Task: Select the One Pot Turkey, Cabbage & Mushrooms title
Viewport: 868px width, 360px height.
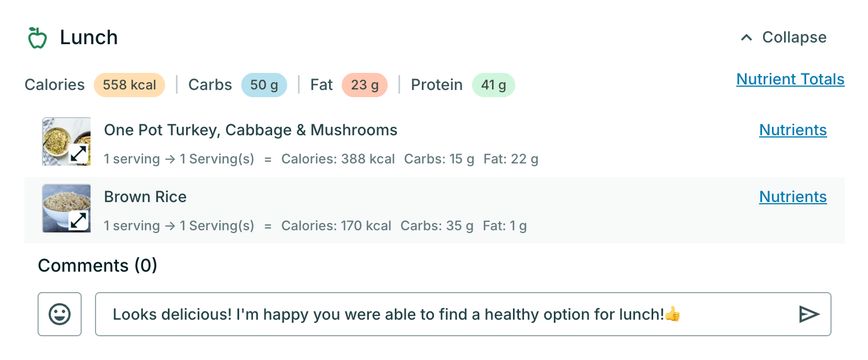Action: [x=251, y=130]
